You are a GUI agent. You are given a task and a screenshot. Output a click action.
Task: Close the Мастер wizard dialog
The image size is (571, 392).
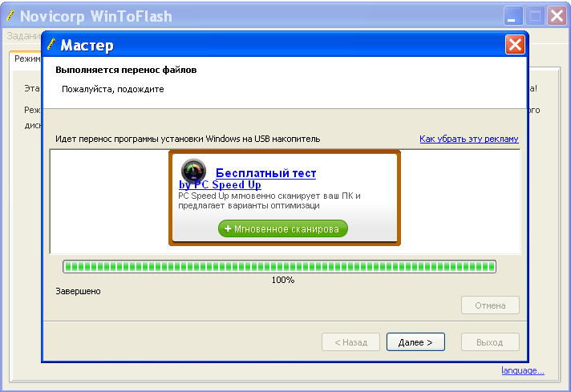[x=515, y=45]
